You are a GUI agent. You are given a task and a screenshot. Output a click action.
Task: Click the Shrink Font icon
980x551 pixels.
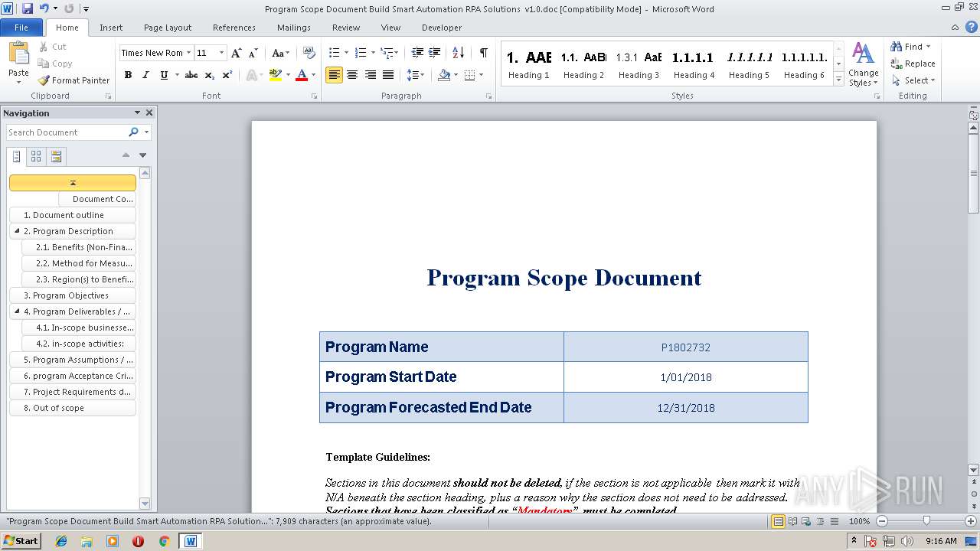[253, 53]
